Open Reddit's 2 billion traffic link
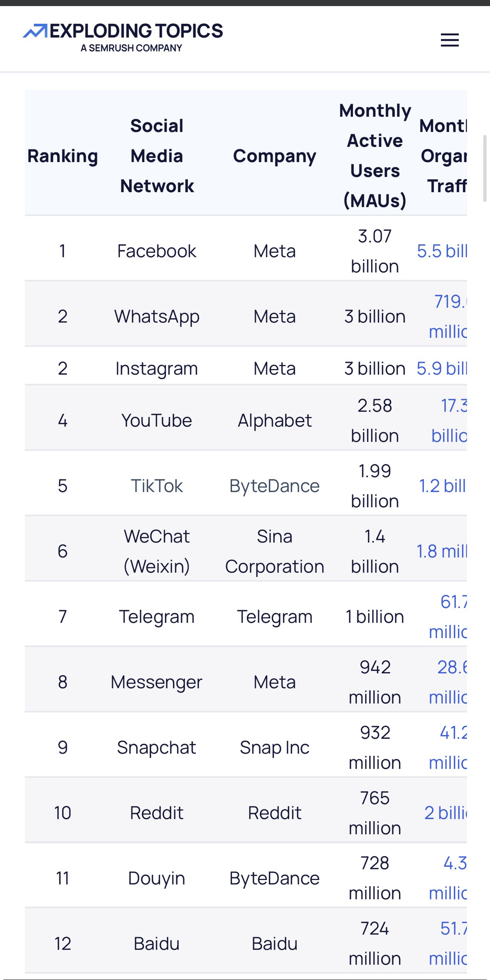The width and height of the screenshot is (490, 980). point(445,812)
